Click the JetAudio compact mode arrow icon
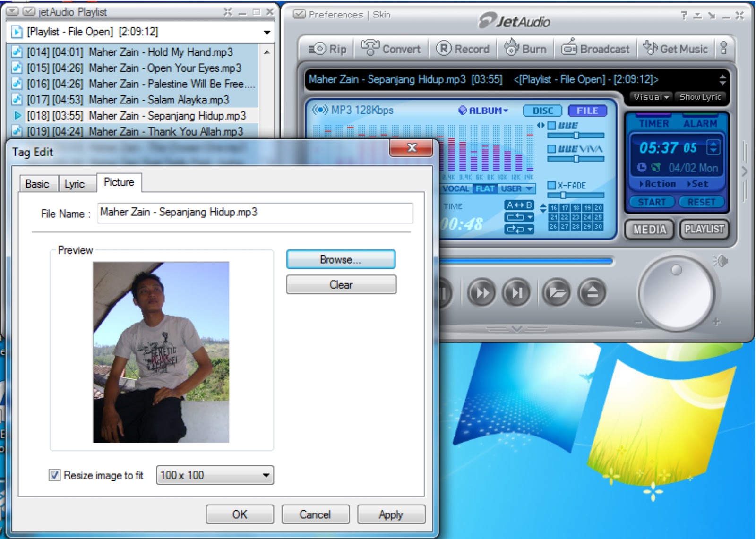Screen dimensions: 756x539 712,15
